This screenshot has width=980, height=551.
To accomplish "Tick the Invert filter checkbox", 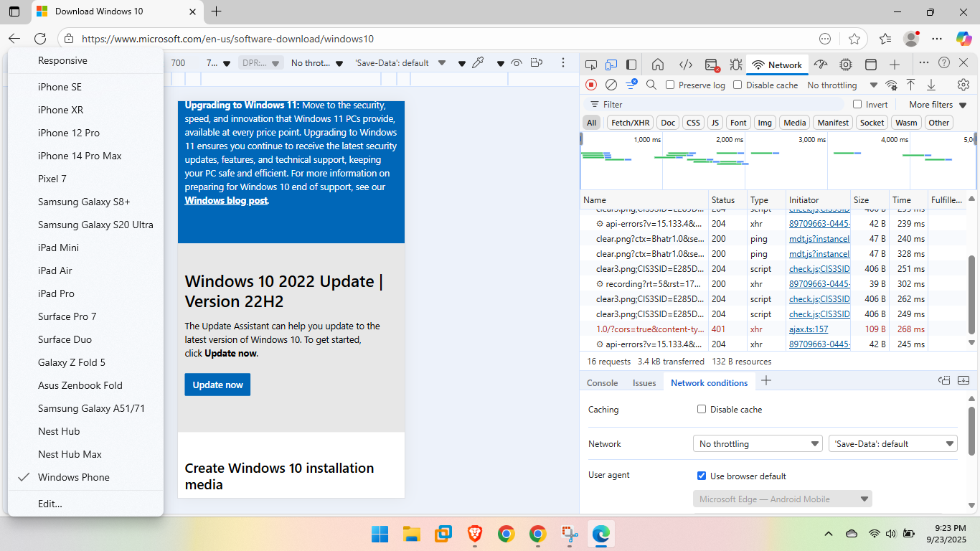I will tap(857, 105).
